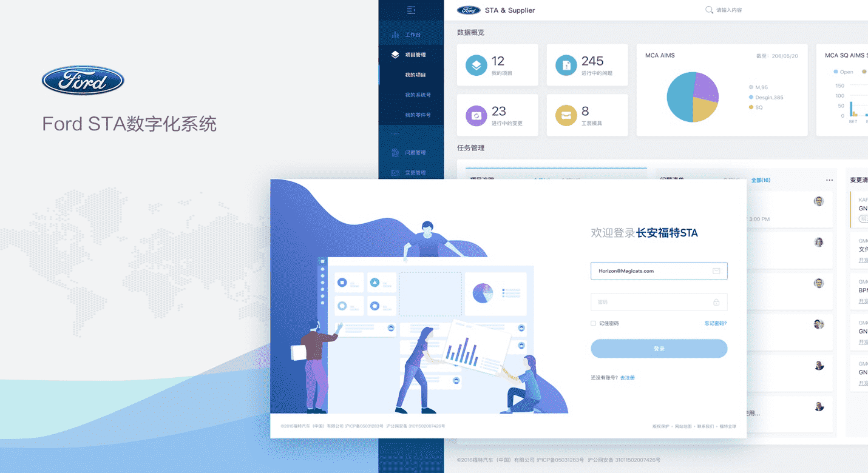This screenshot has height=473, width=868.
Task: Click the yellow 工装模具 briefcase icon
Action: (566, 115)
